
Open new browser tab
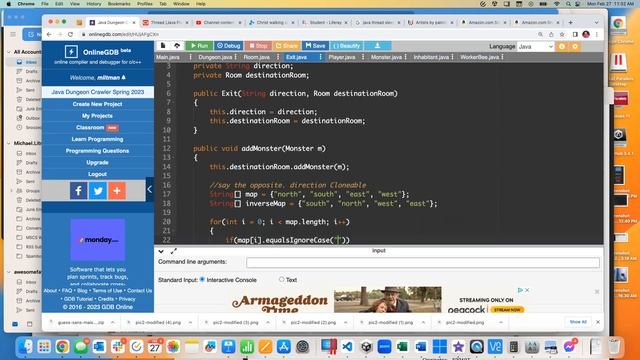coord(571,22)
